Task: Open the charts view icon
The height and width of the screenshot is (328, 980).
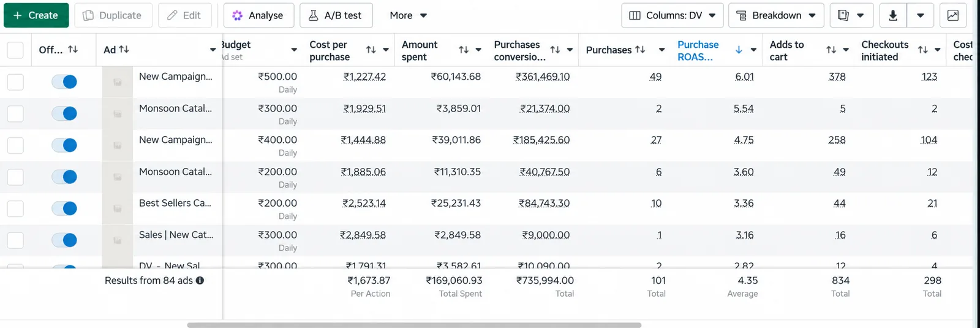Action: (953, 15)
